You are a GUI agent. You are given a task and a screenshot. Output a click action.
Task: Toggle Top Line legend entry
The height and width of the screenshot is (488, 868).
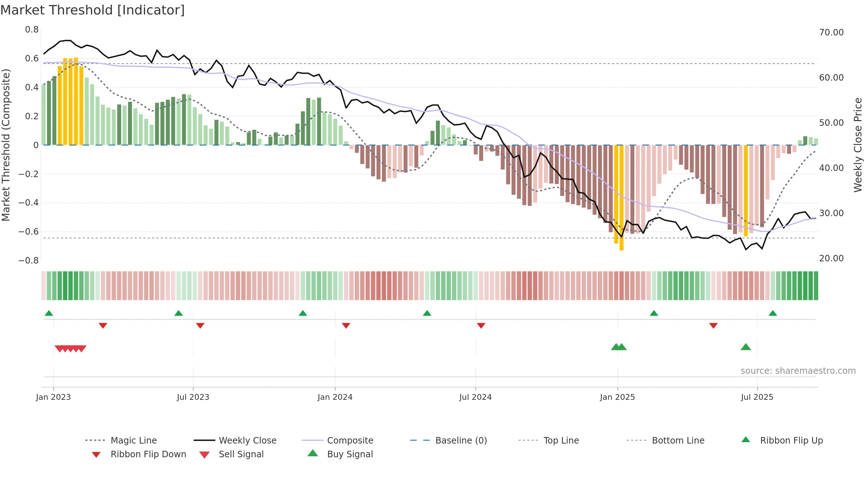[549, 440]
